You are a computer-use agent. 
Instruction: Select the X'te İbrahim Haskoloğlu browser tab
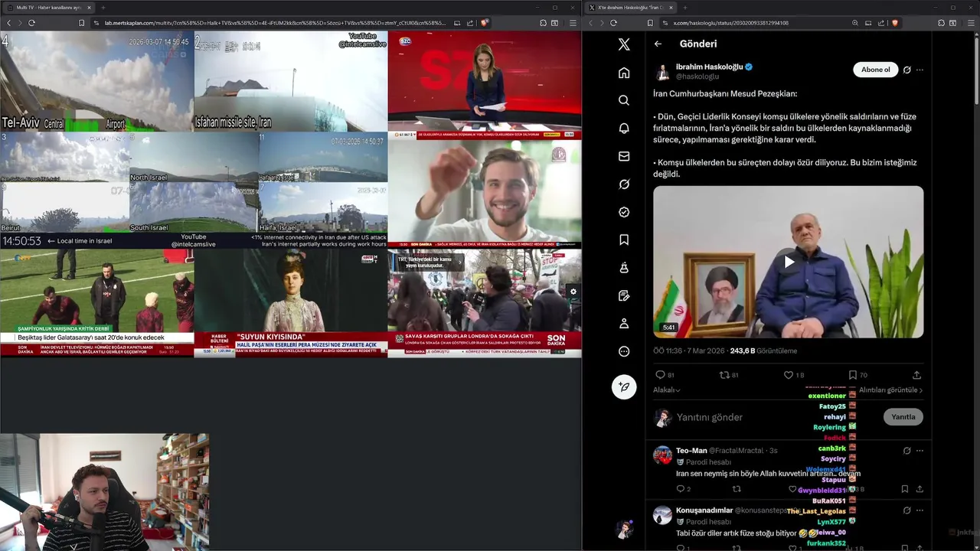[x=632, y=8]
